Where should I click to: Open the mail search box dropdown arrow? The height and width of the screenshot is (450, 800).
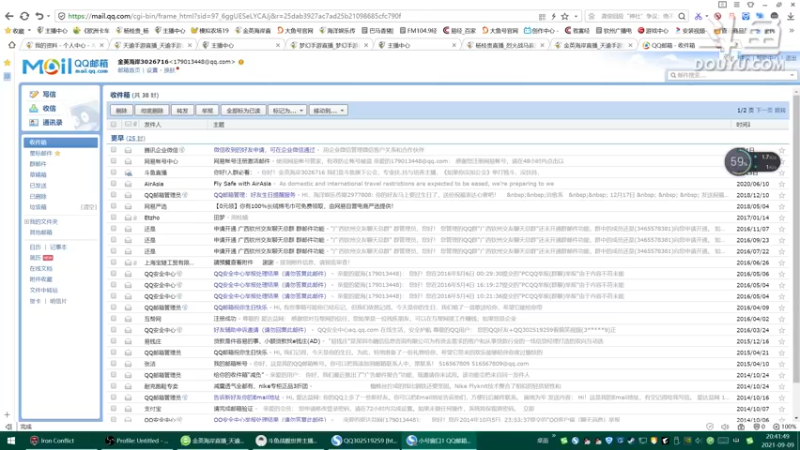[x=792, y=75]
